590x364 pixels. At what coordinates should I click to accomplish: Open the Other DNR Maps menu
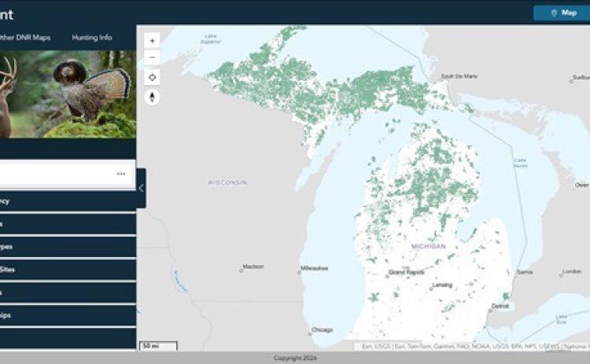(x=25, y=37)
